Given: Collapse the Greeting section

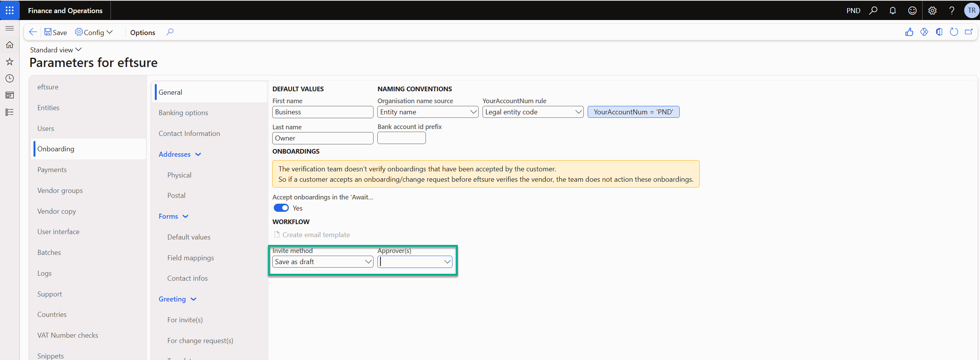Looking at the screenshot, I should 178,299.
